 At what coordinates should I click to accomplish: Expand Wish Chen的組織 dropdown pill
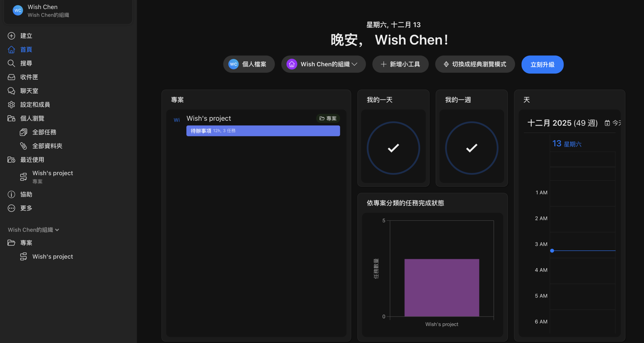(323, 64)
